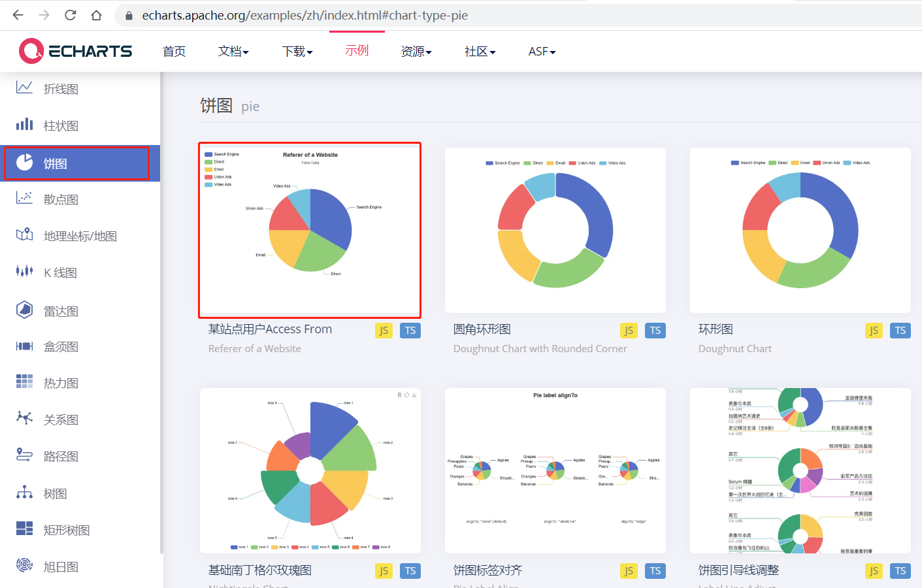Open the ASF dropdown menu
Screen dimensions: 922x588
(x=541, y=50)
